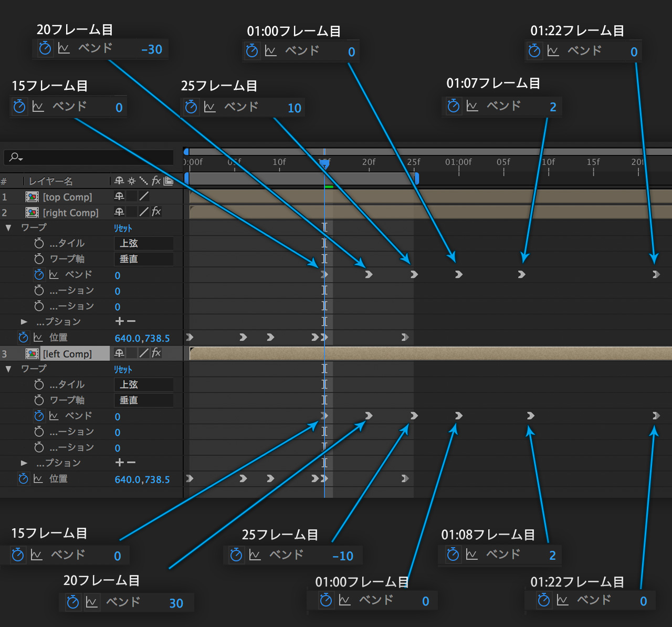672x627 pixels.
Task: Click the magnifier icon in the timeline search
Action: tap(15, 157)
